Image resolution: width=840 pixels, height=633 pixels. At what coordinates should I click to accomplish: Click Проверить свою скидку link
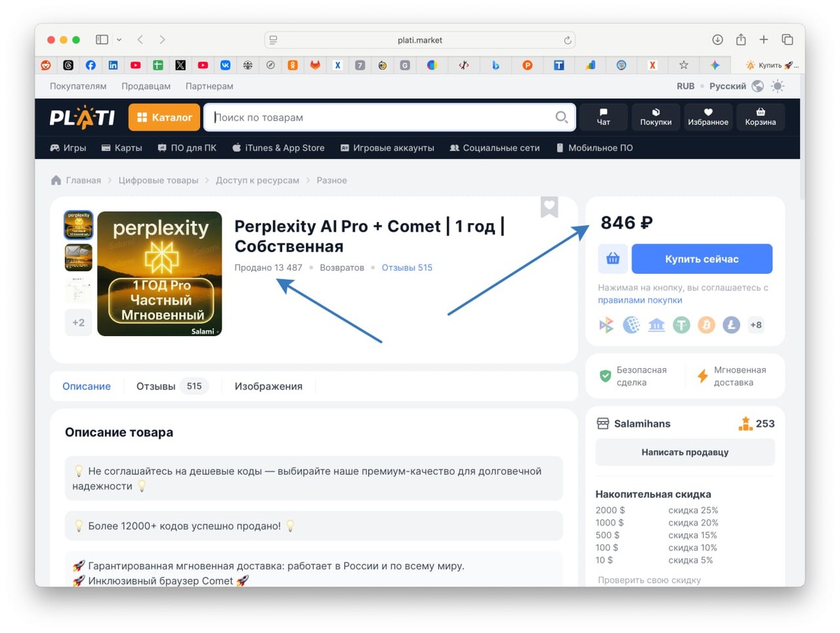649,580
